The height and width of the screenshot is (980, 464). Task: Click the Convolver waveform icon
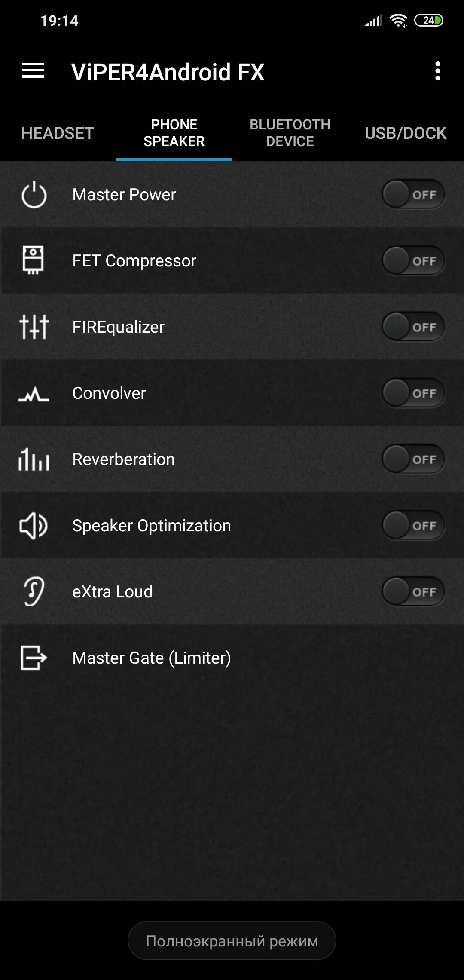pyautogui.click(x=34, y=393)
